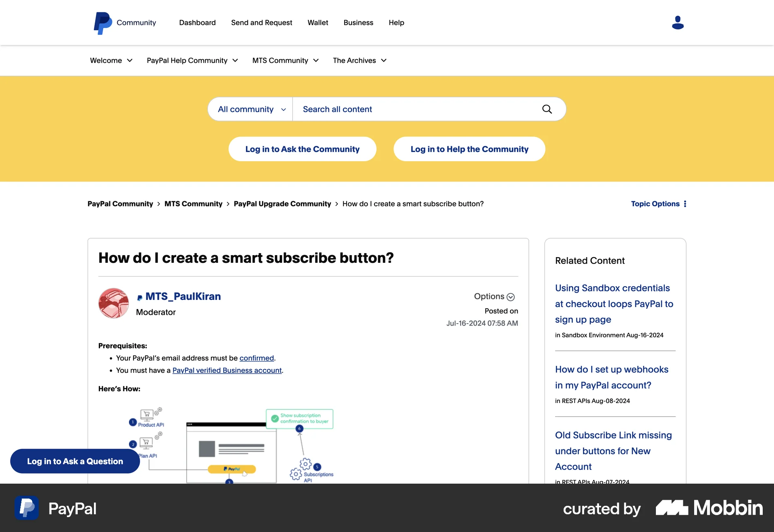
Task: Click the PayPal rank badge beside MTS_PaulKiran
Action: [x=139, y=298]
